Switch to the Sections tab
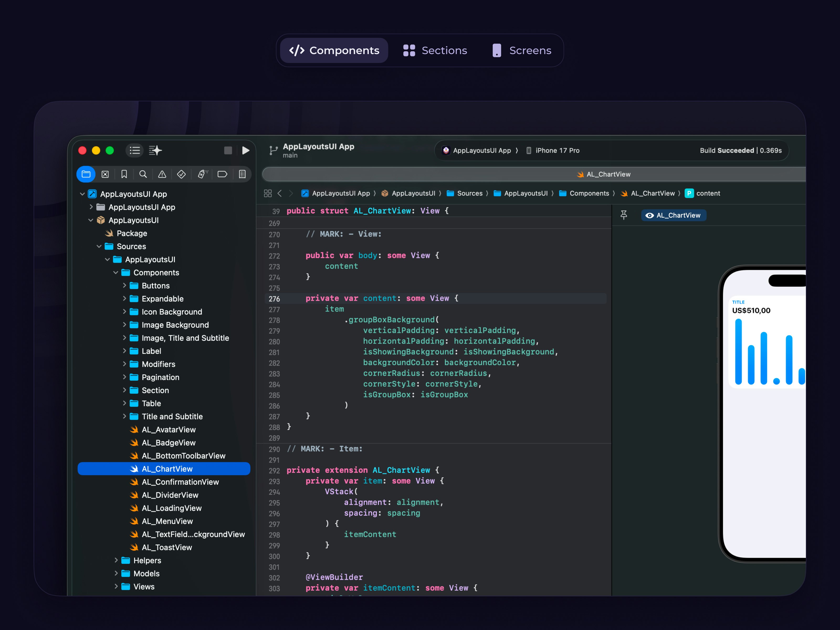 tap(435, 50)
